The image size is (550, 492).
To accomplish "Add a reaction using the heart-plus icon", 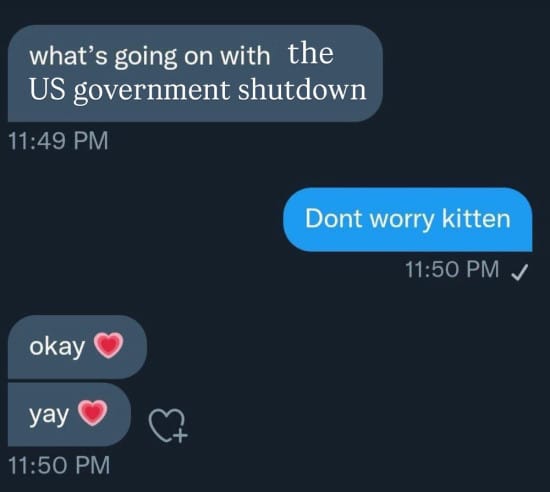I will 168,426.
